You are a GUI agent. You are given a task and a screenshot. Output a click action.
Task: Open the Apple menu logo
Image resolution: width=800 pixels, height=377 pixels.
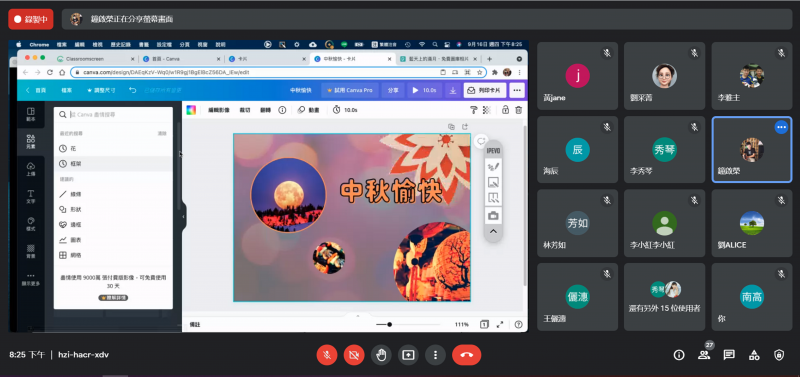tap(20, 44)
